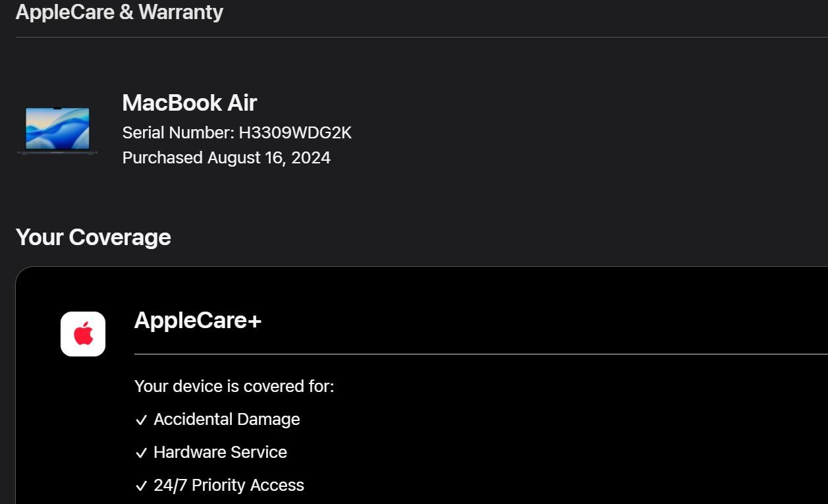Select the AppleCare+ plan title

point(198,321)
